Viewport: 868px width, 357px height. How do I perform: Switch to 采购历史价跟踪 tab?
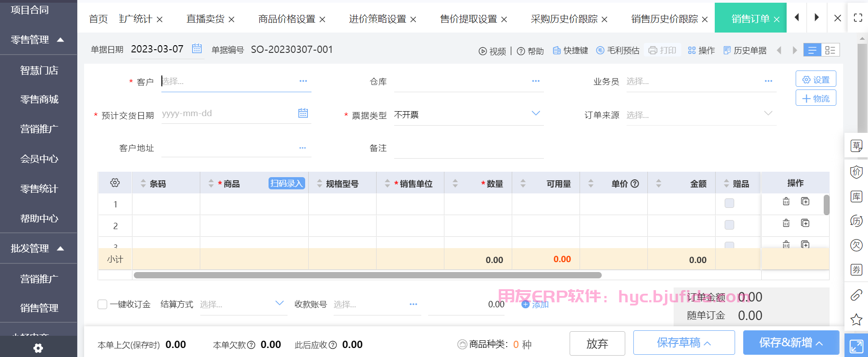coord(564,19)
